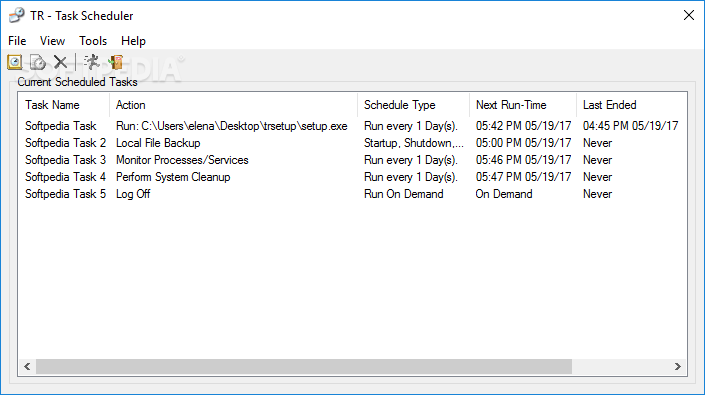Close the Task Scheduler window
The height and width of the screenshot is (395, 705).
688,15
